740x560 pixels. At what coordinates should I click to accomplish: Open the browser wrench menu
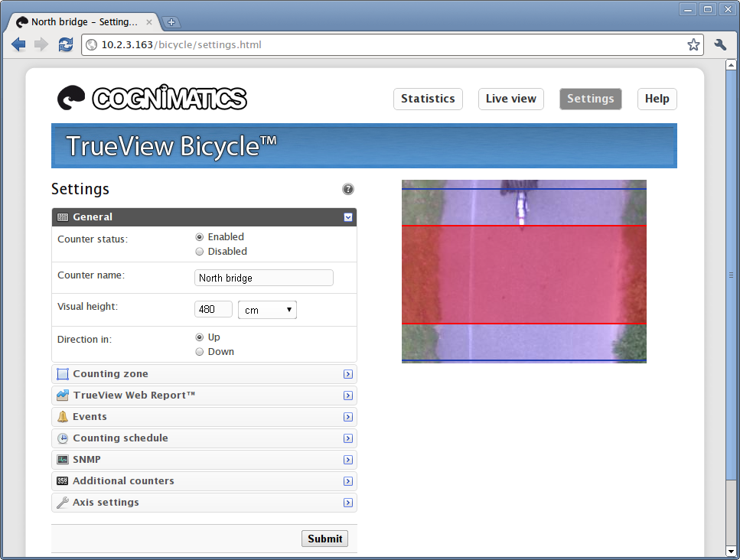[x=719, y=45]
